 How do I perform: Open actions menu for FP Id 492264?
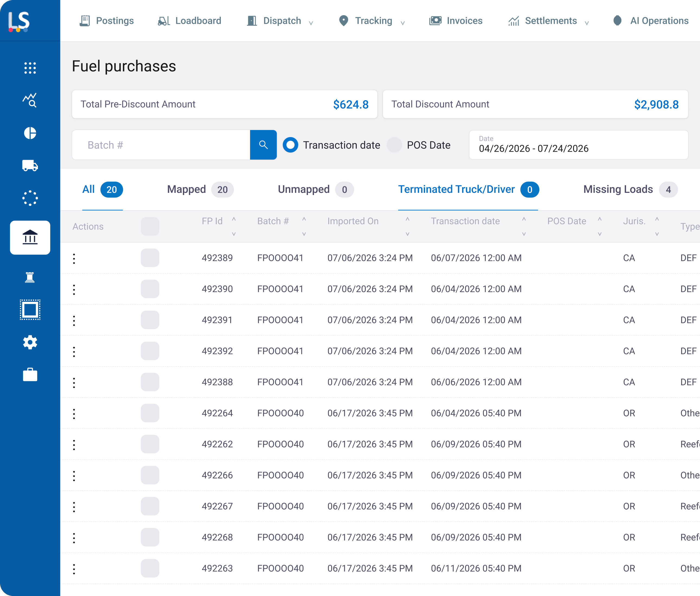74,414
